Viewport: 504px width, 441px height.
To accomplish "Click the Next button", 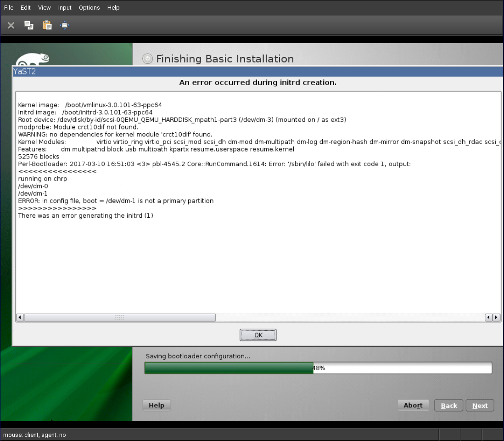I will click(480, 406).
